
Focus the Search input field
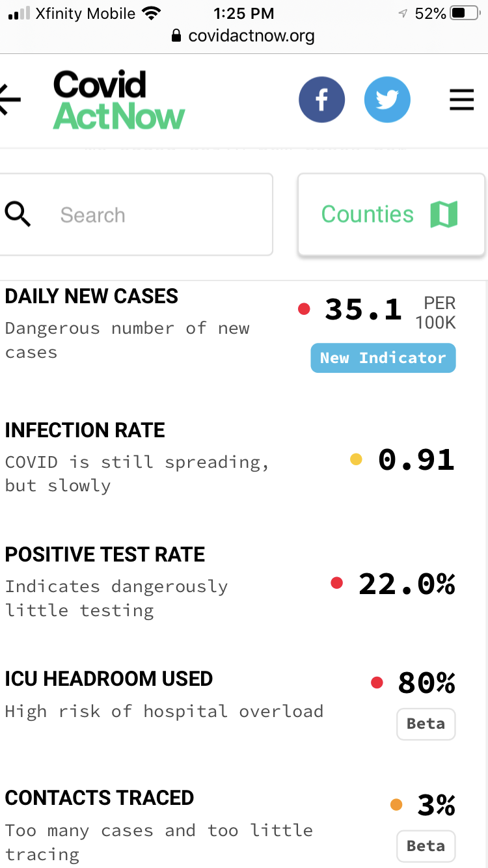pos(156,215)
